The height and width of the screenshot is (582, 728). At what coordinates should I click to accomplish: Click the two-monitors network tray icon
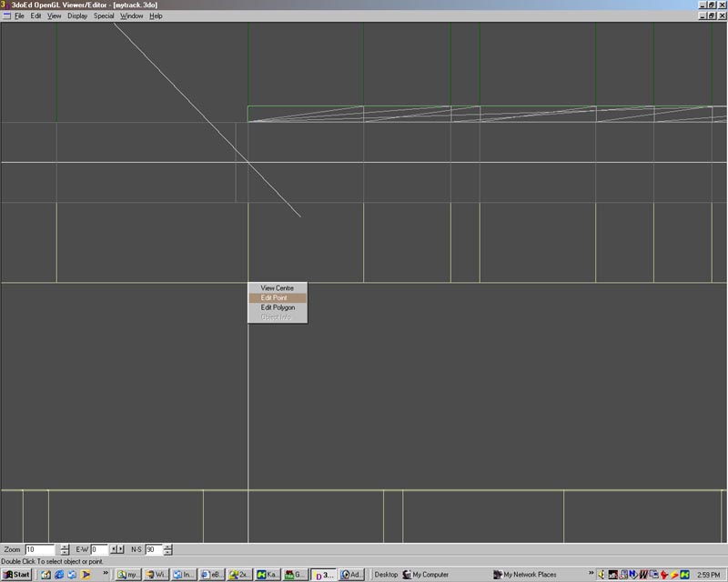[653, 575]
